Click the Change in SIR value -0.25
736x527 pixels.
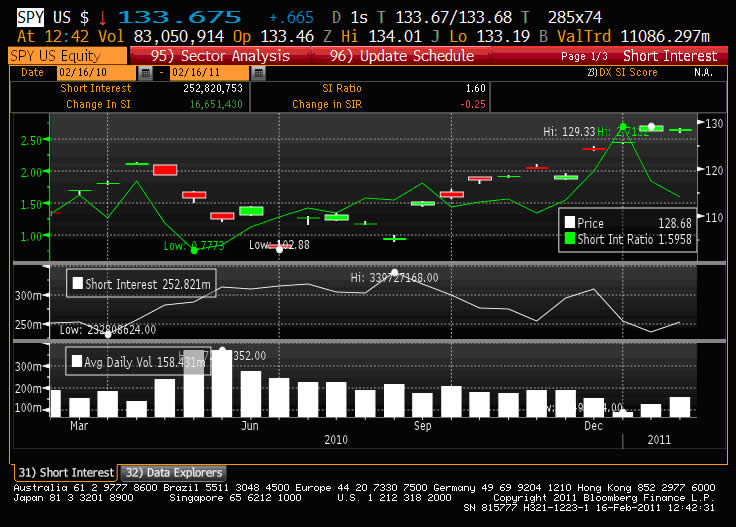click(473, 104)
